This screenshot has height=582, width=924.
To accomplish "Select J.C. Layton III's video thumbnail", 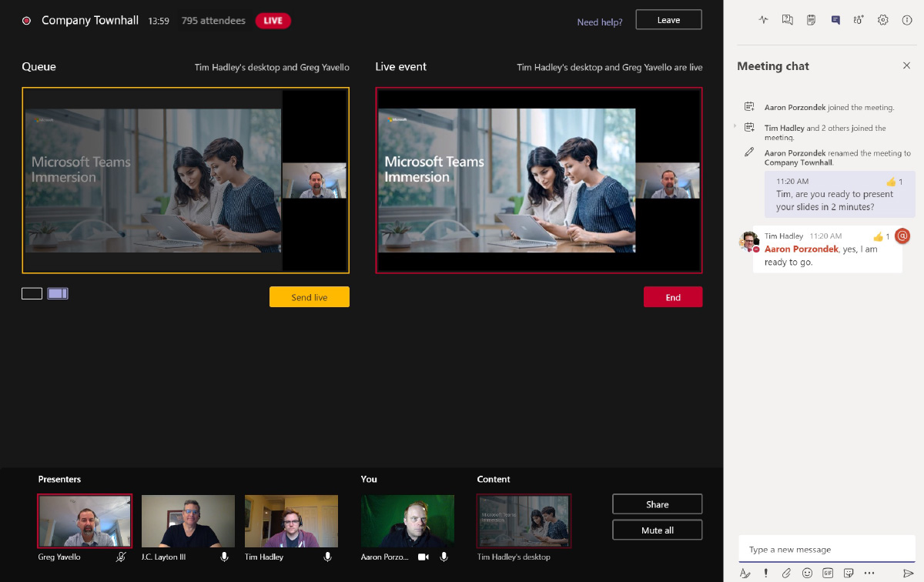I will 188,521.
